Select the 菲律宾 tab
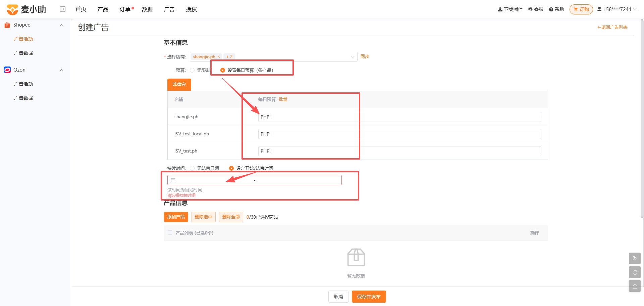644x306 pixels. click(x=179, y=84)
